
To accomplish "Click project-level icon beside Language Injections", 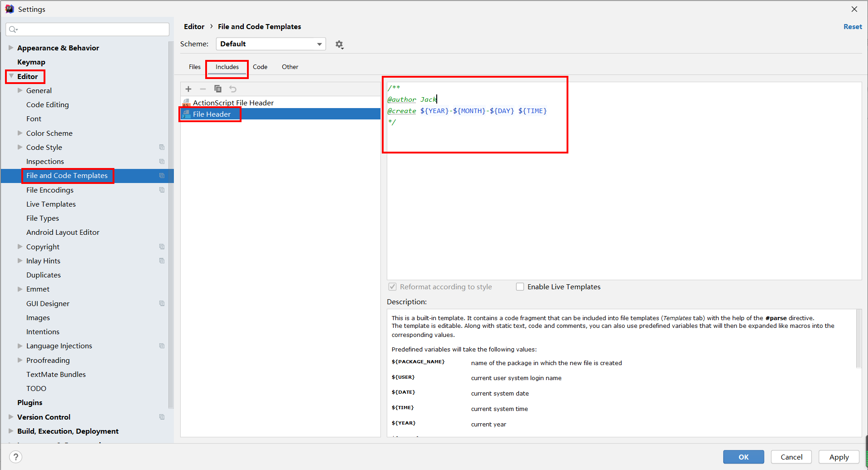I will coord(162,346).
